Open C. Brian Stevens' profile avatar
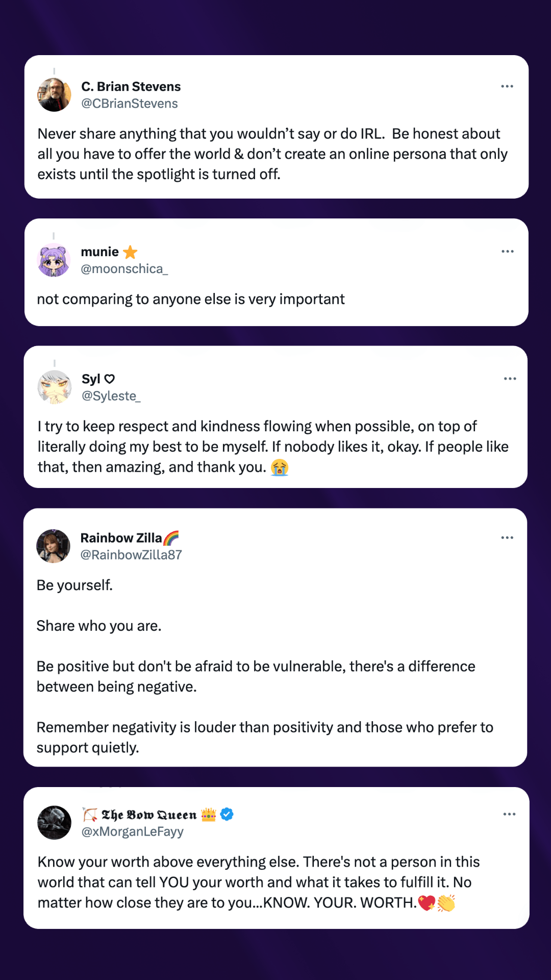Viewport: 551px width, 980px height. tap(55, 95)
